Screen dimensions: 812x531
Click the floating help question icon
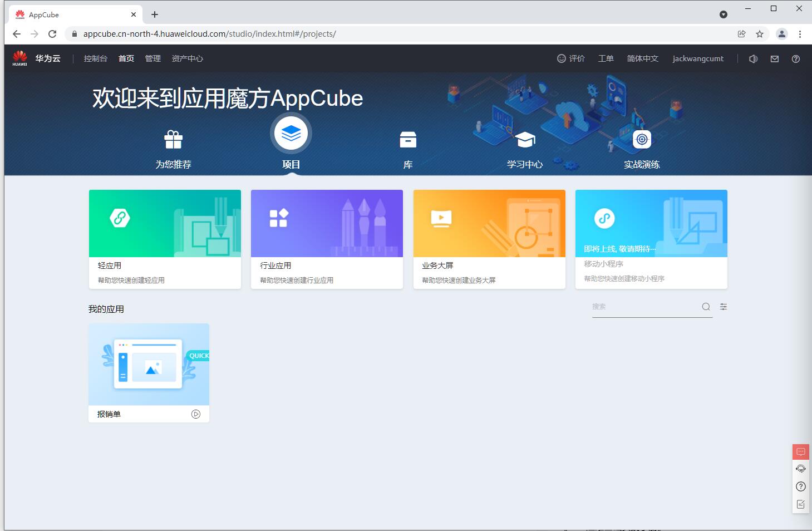tap(801, 486)
